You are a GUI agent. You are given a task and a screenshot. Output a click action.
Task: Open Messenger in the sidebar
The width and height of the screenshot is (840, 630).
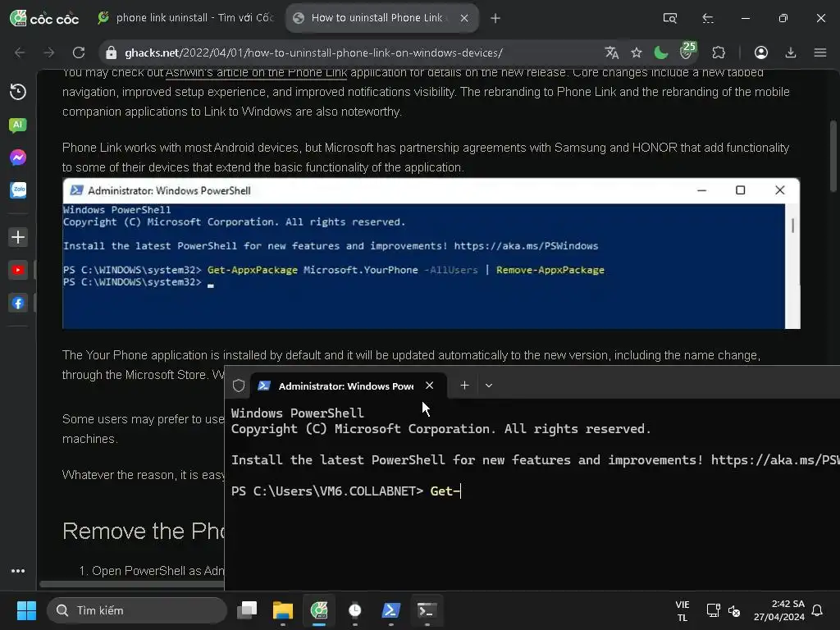coord(18,157)
